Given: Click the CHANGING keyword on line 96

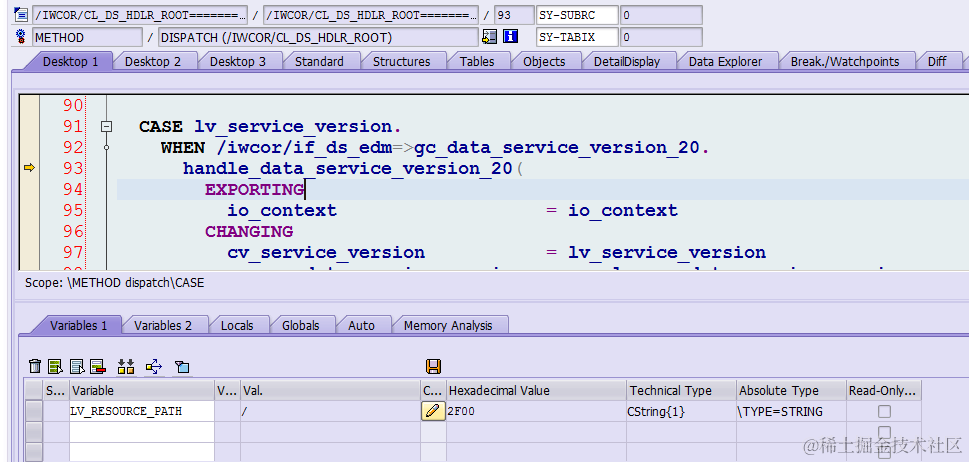Looking at the screenshot, I should click(x=249, y=232).
